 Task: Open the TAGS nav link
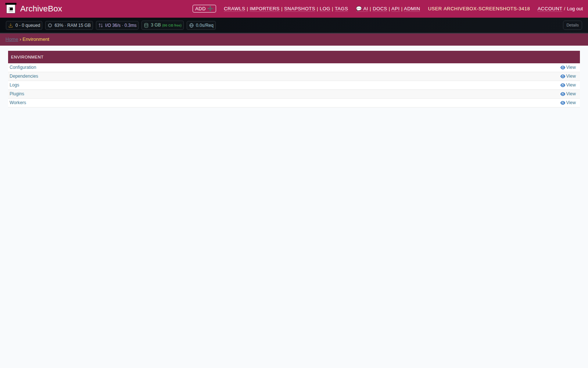pos(341,9)
